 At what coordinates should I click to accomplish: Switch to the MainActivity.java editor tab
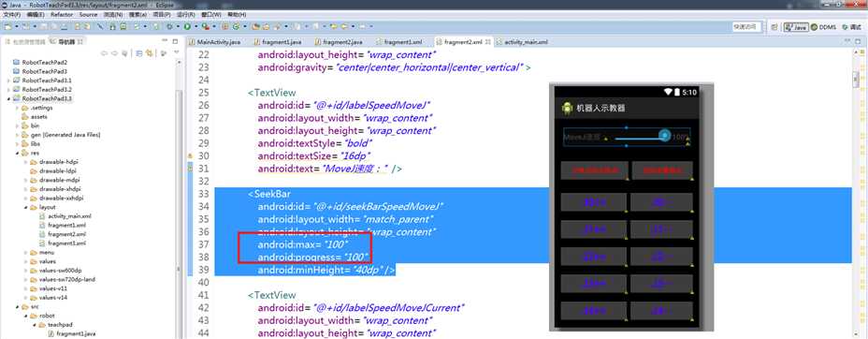[x=215, y=41]
